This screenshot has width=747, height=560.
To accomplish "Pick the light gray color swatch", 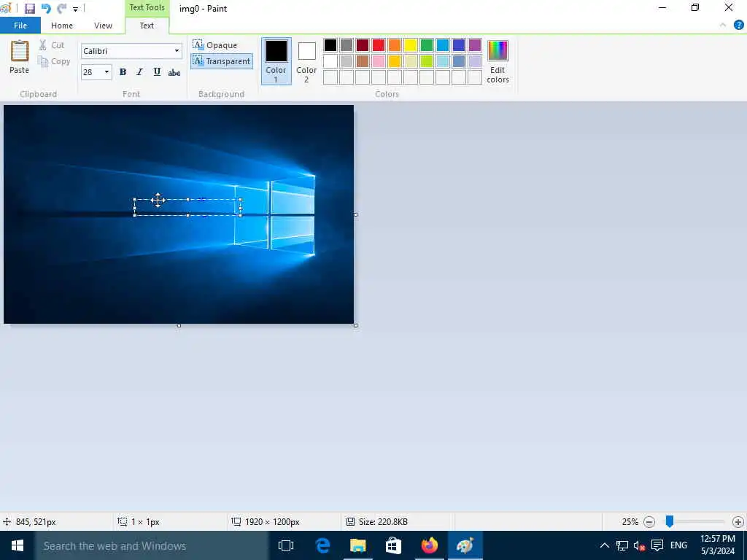I will coord(347,61).
